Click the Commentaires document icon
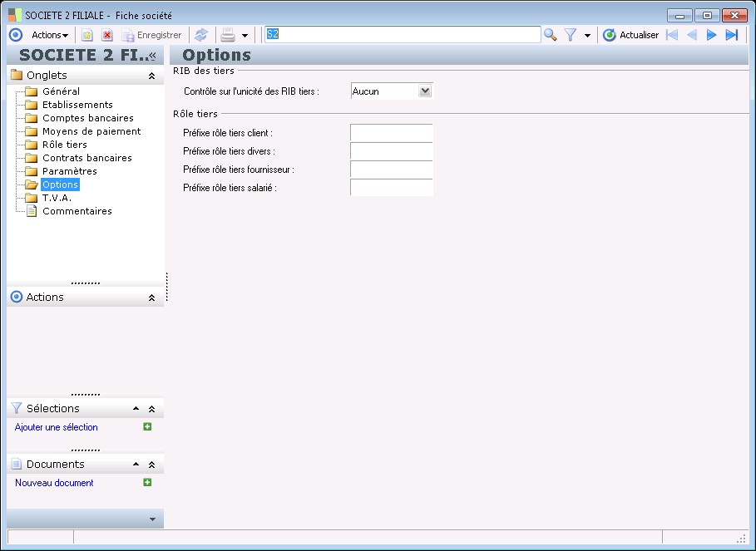Screen dimensions: 756x551 click(x=32, y=211)
